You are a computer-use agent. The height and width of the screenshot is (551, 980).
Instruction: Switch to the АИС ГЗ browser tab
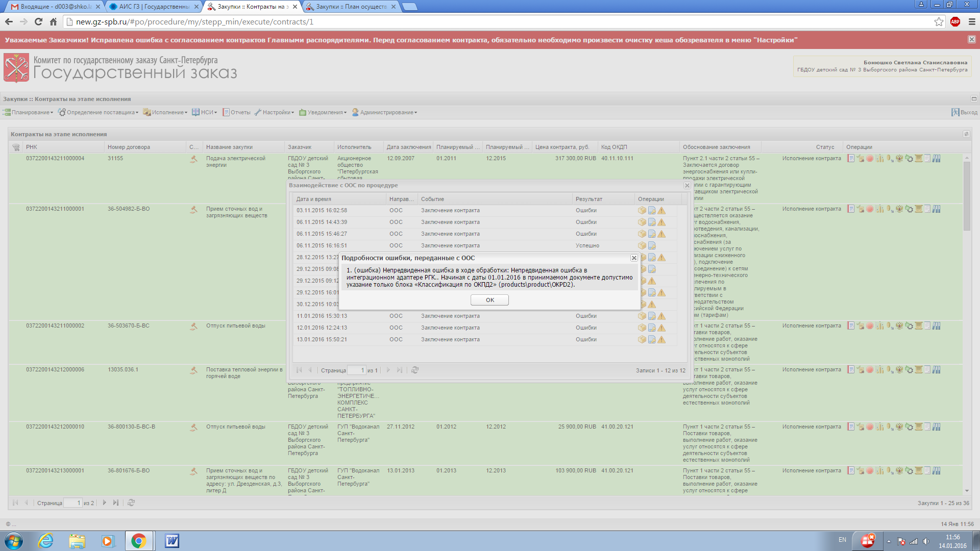click(153, 7)
